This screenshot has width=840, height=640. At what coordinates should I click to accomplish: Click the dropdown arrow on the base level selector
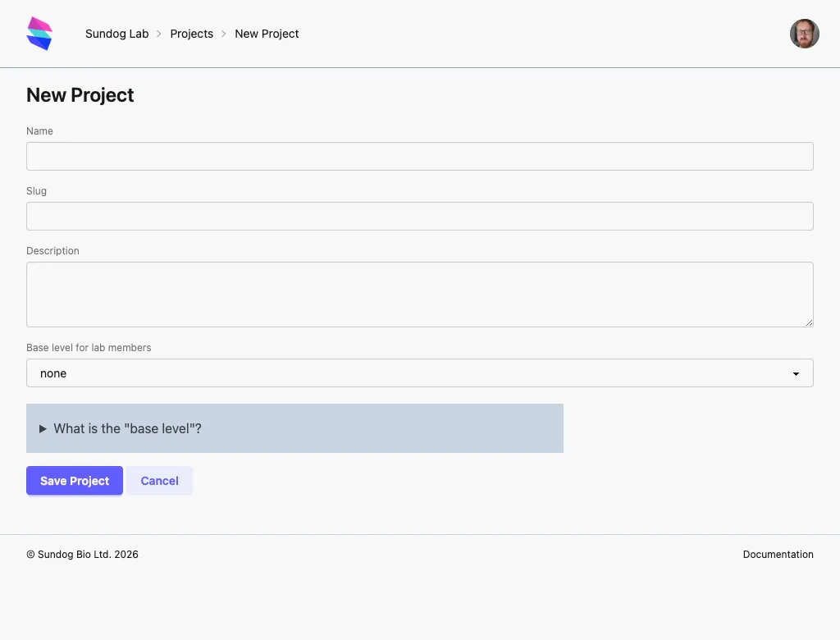point(795,373)
